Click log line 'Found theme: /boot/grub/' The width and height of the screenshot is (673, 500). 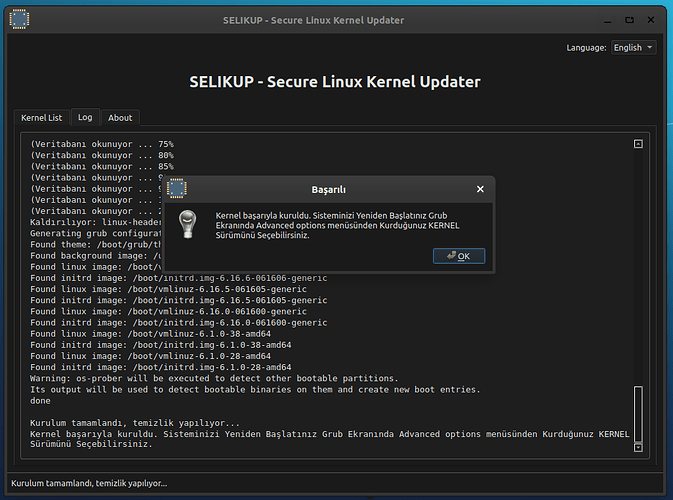(96, 245)
